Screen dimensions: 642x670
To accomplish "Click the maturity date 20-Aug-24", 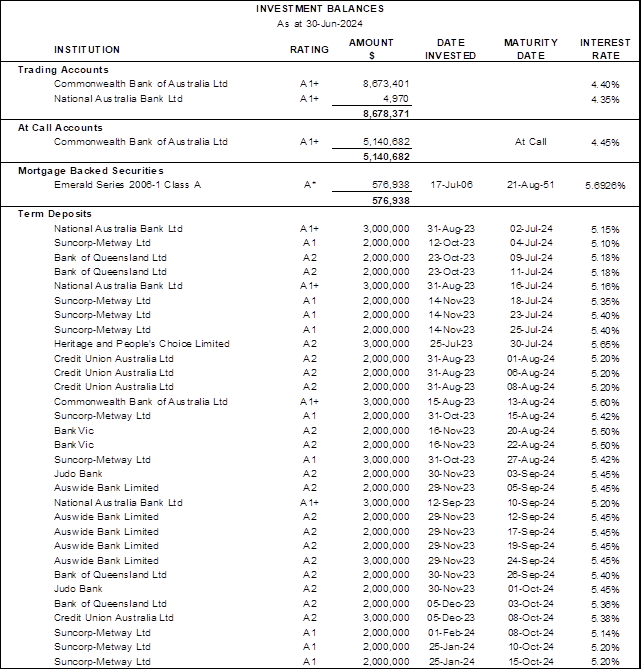I will click(x=531, y=431).
